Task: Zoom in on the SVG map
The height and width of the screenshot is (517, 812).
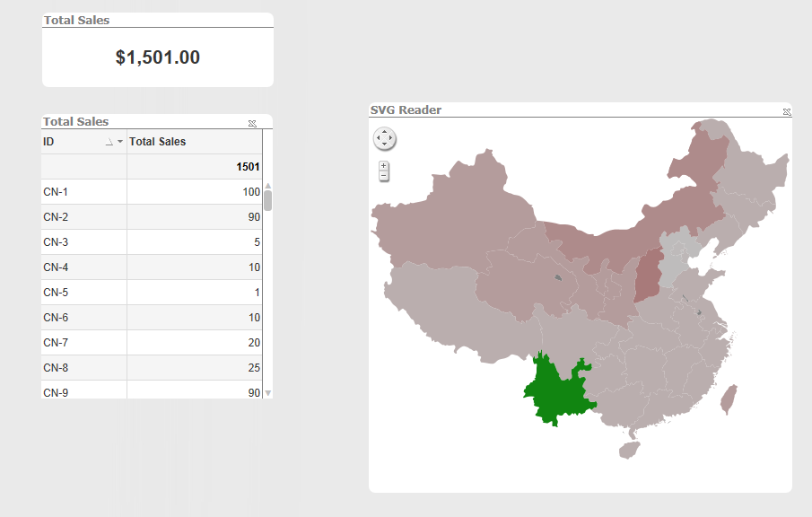Action: click(384, 165)
